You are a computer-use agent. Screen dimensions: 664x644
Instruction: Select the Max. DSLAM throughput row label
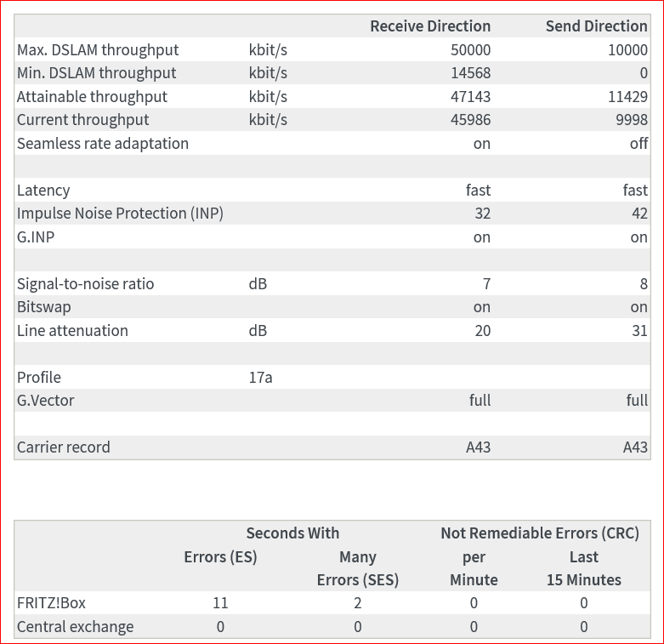click(x=98, y=50)
